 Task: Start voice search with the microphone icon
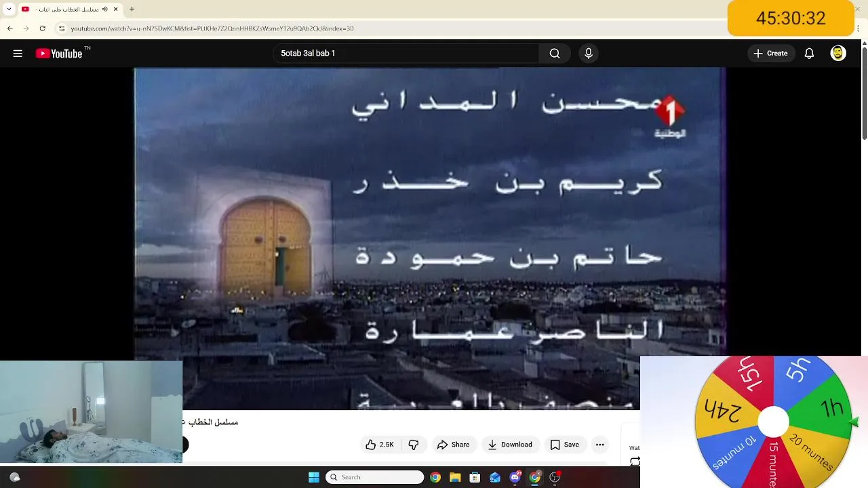589,54
